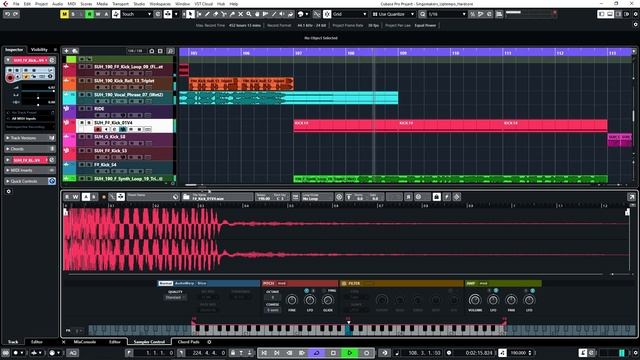Click the green Play transport button

pyautogui.click(x=350, y=353)
